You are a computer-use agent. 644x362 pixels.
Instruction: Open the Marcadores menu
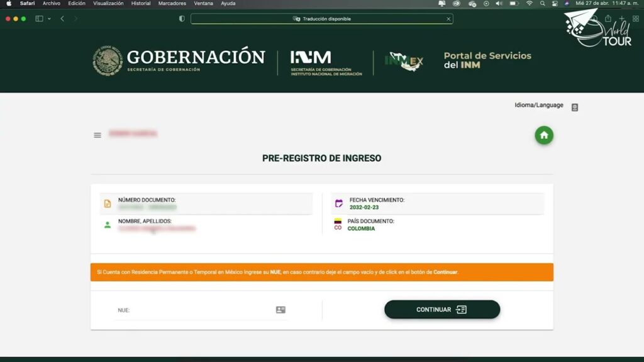pos(172,3)
